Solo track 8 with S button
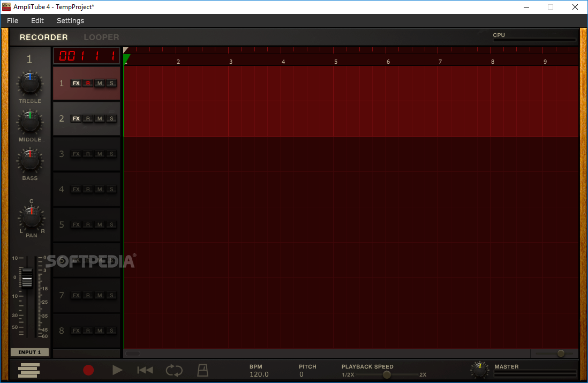 [x=111, y=331]
